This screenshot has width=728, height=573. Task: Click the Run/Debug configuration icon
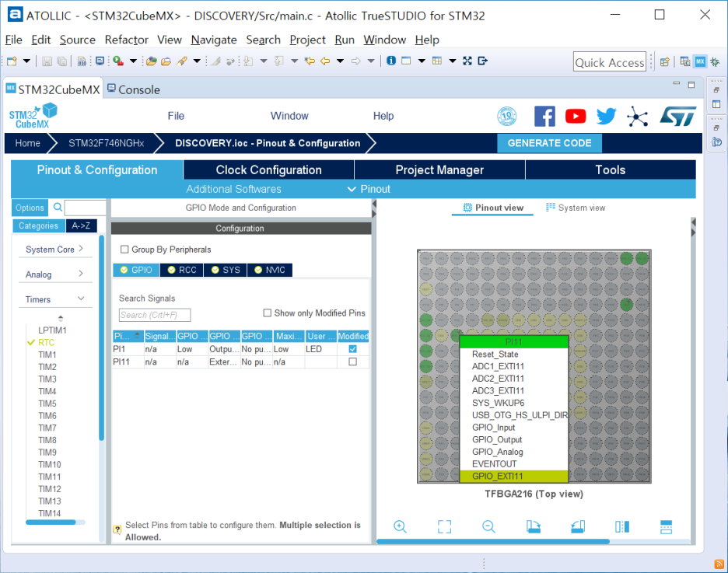[x=118, y=61]
